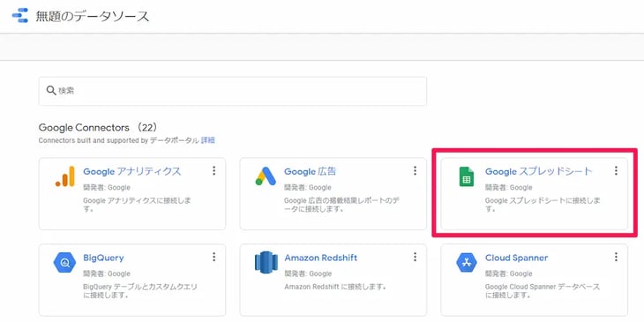
Task: Select the Google スプレッドシート green sheet icon
Action: pyautogui.click(x=467, y=176)
